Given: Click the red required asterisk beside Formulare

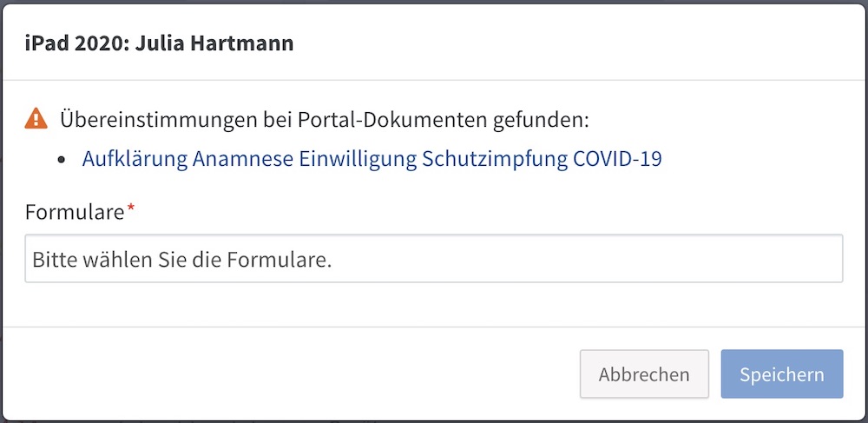Looking at the screenshot, I should coord(131,208).
